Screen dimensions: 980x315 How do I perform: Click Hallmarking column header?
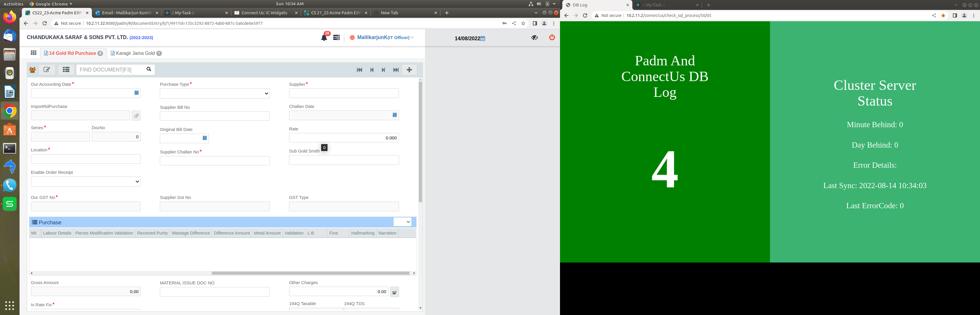click(363, 233)
